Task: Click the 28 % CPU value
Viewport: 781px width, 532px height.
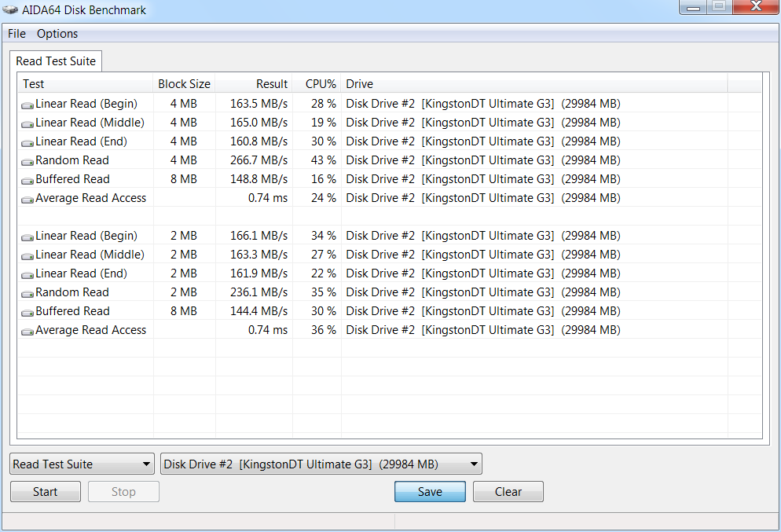Action: point(324,104)
